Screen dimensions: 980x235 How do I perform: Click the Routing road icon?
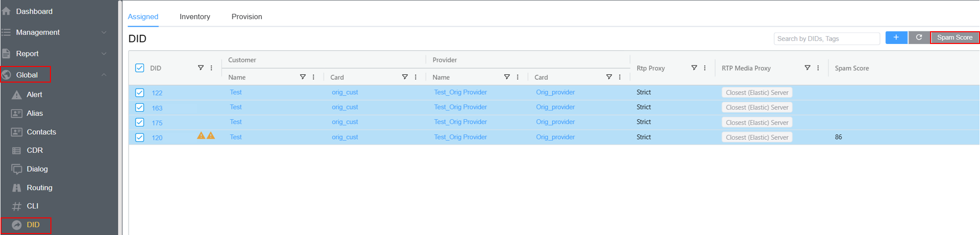(17, 188)
